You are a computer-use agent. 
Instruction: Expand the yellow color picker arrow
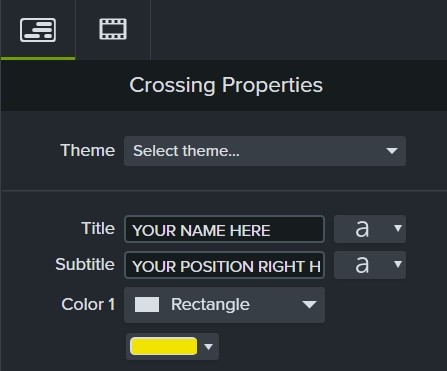point(208,347)
